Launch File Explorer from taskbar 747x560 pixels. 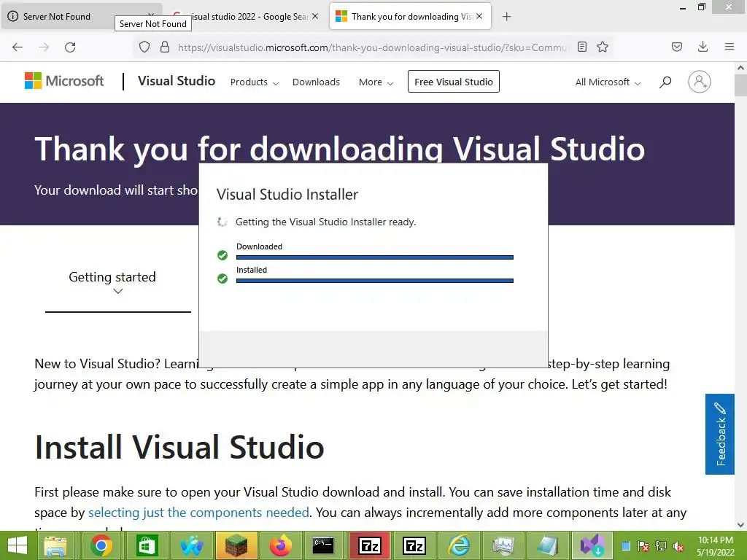coord(55,545)
